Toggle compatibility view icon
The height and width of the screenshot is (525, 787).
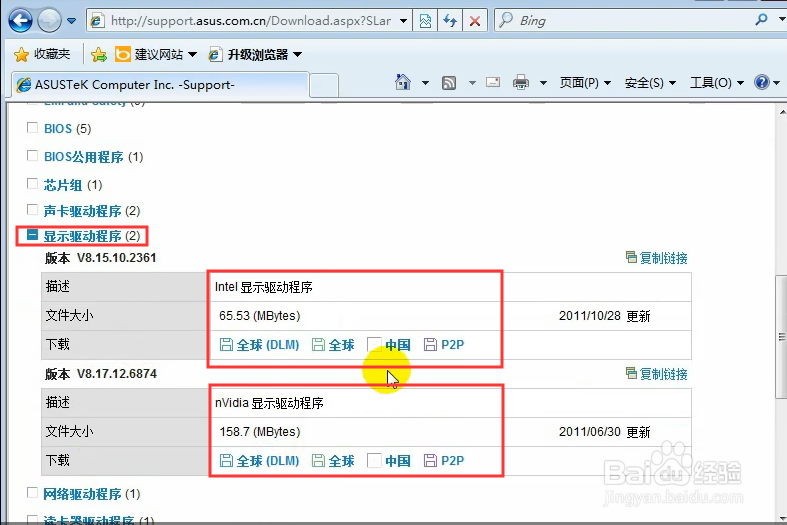coord(425,21)
